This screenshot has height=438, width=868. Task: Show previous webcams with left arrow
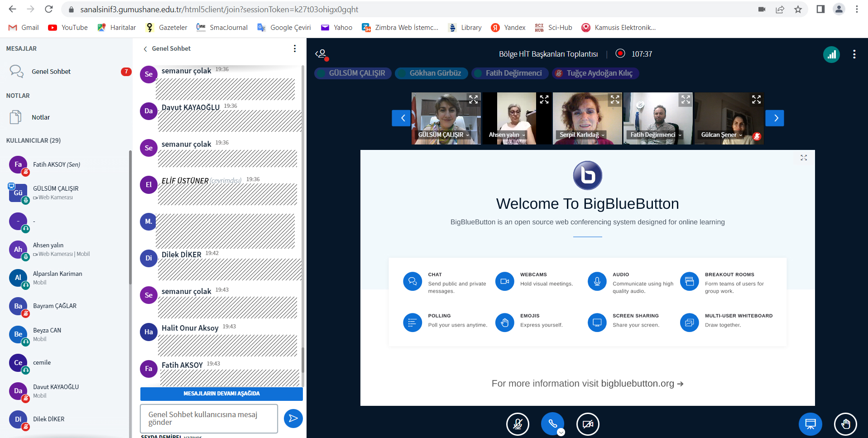click(x=401, y=118)
